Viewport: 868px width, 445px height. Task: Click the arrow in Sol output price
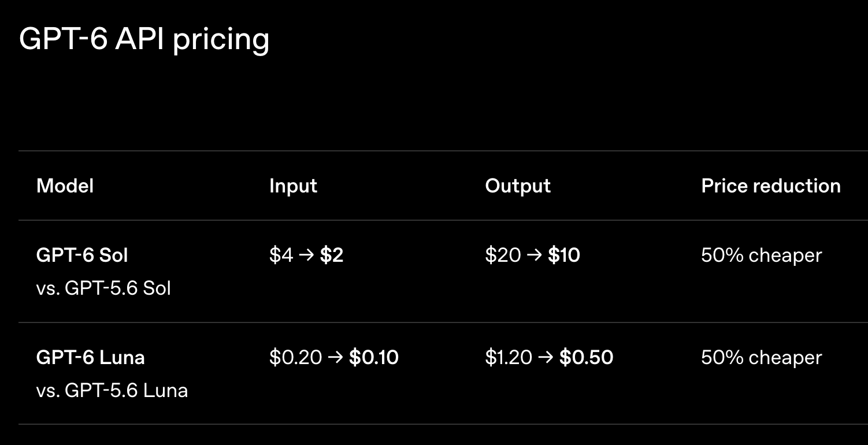pyautogui.click(x=535, y=255)
